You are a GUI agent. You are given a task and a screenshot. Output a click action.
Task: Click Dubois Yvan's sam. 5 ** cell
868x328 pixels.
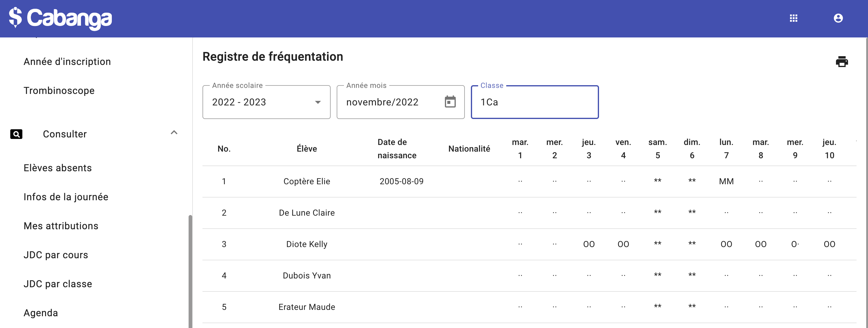point(657,275)
